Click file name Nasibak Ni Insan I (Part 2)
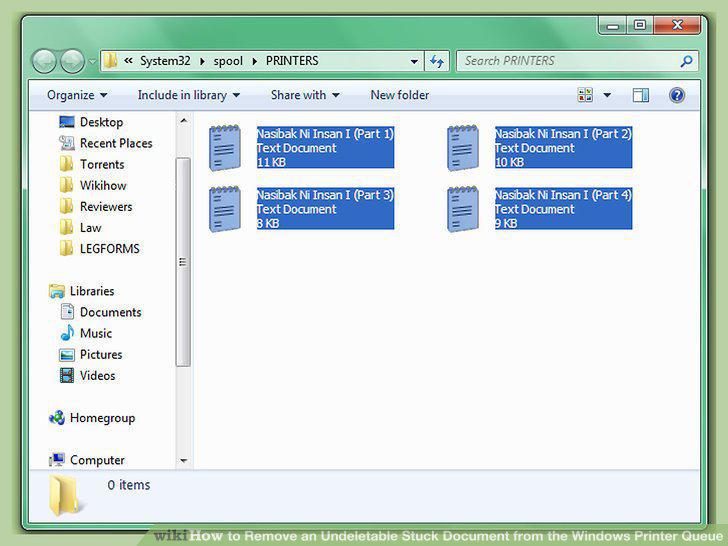 pos(563,134)
